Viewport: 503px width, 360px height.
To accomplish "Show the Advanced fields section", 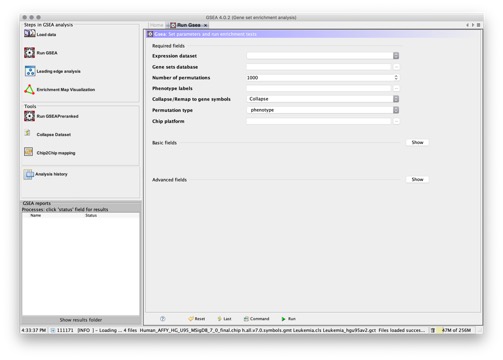I will click(x=417, y=179).
